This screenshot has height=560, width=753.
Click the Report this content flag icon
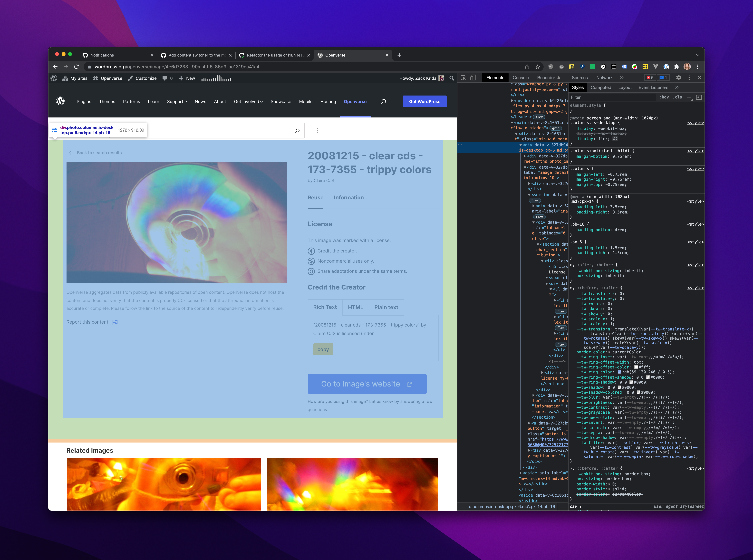coord(115,322)
